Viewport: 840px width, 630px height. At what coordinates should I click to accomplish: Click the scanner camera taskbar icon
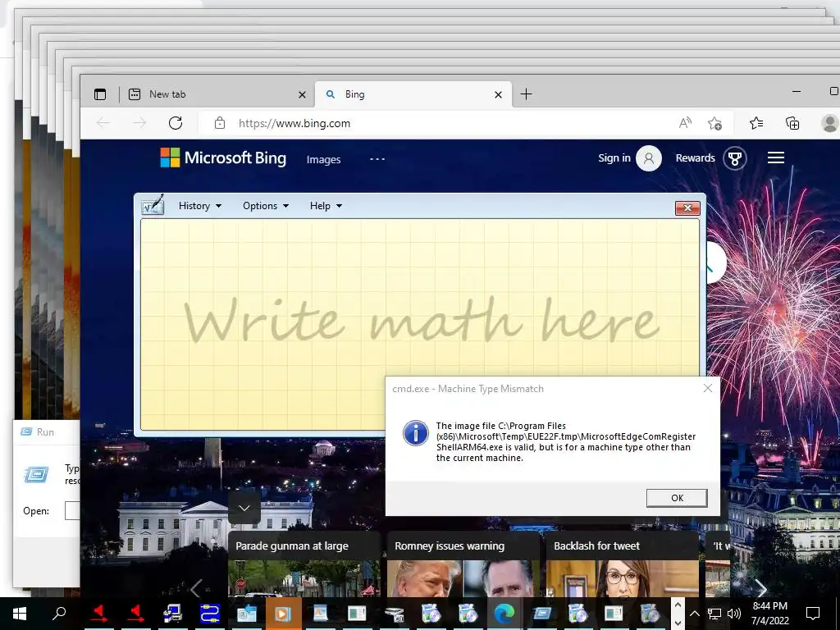pyautogui.click(x=395, y=614)
